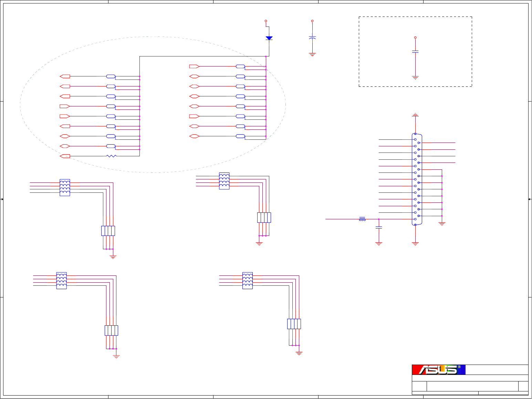Viewport: 532px width, 399px height.
Task: Select component pack in the lower-right filter circuit
Action: click(294, 324)
